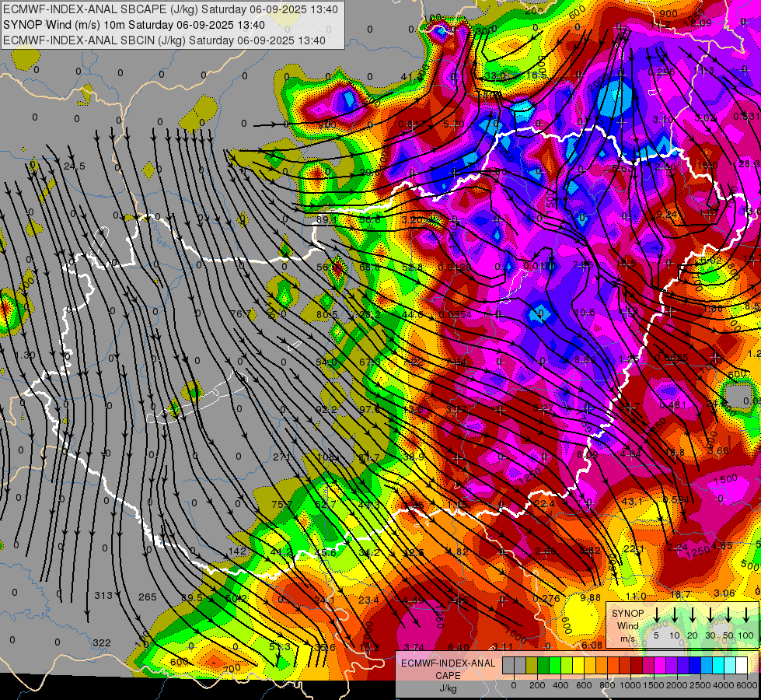The image size is (761, 700).
Task: Click the station value 89.1
Action: [326, 219]
